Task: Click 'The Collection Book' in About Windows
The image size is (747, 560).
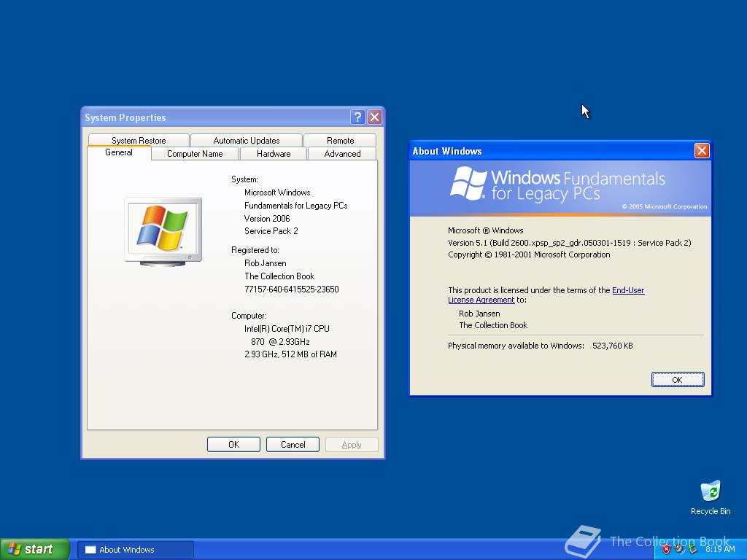Action: click(x=493, y=325)
